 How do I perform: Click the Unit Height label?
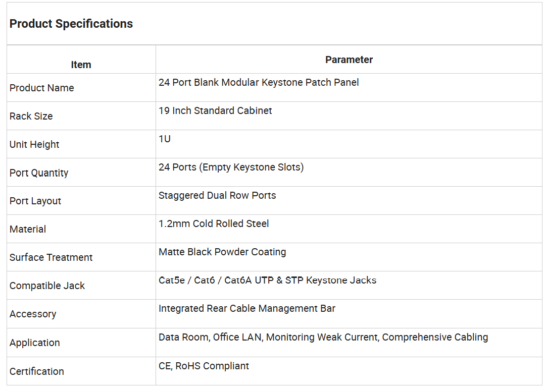pos(34,144)
